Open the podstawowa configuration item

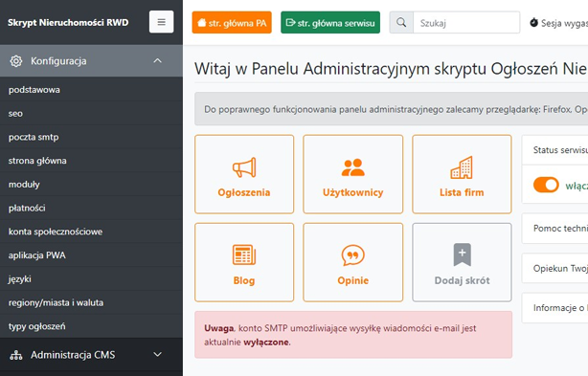point(91,90)
